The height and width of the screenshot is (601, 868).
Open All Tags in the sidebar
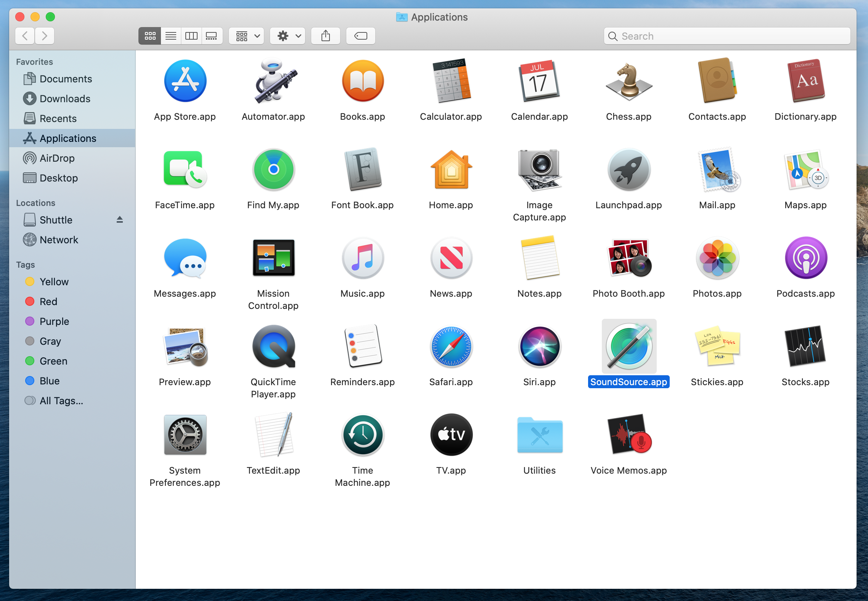coord(72,401)
